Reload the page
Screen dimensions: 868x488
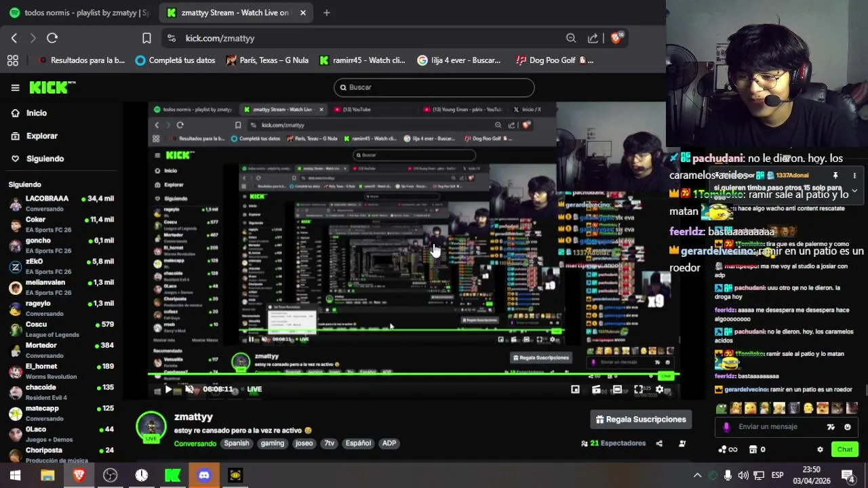point(52,38)
